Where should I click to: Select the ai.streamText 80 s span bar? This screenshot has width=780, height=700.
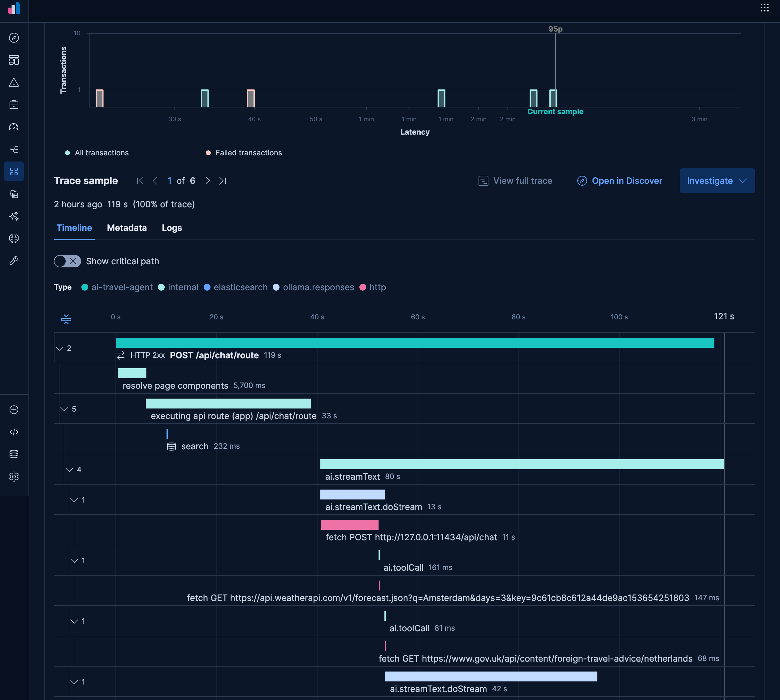coord(522,464)
